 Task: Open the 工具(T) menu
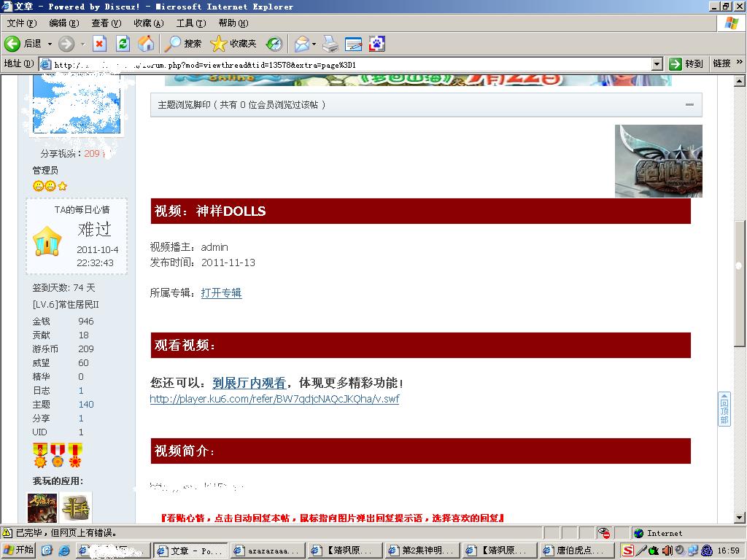coord(191,23)
